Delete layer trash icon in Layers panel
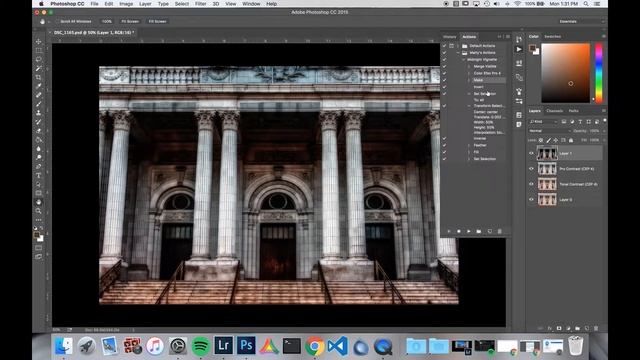The width and height of the screenshot is (640, 360). (x=596, y=328)
